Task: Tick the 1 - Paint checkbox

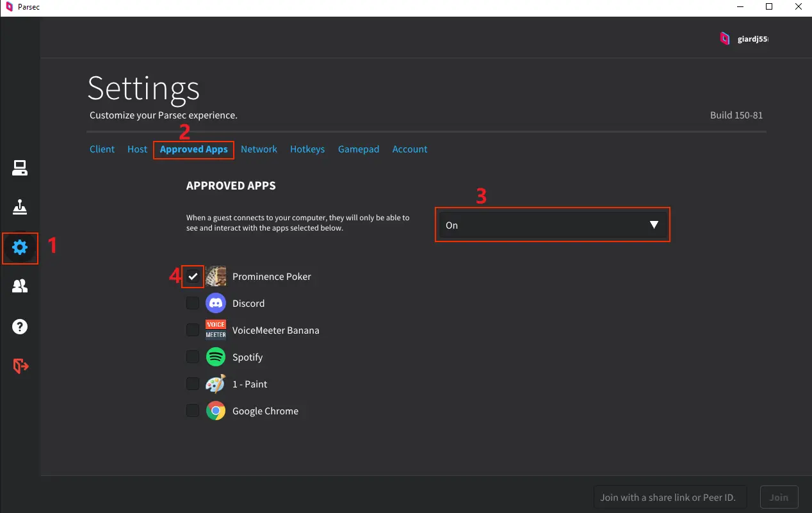Action: (193, 384)
